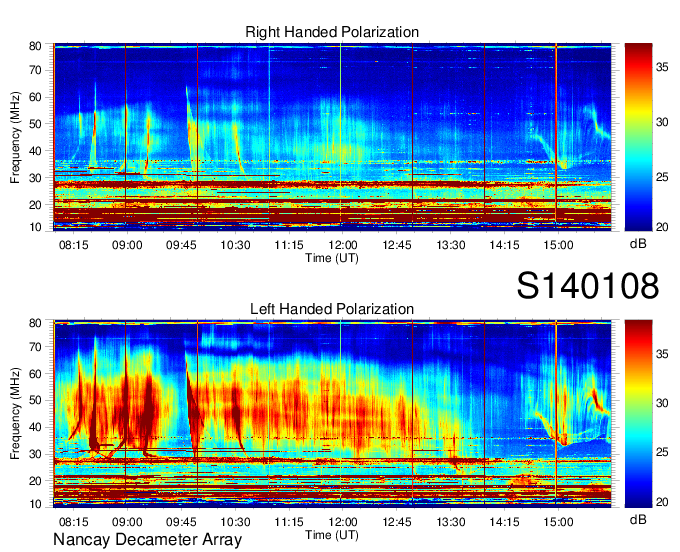Click the "11:15" tick of Right Handed plot
680x552 pixels.
tap(289, 245)
